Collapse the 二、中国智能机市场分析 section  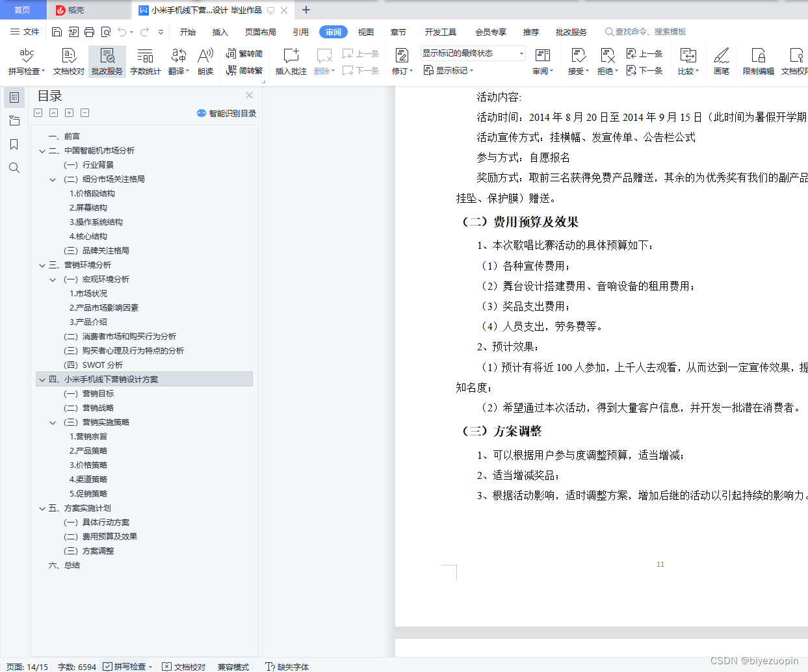pyautogui.click(x=43, y=151)
